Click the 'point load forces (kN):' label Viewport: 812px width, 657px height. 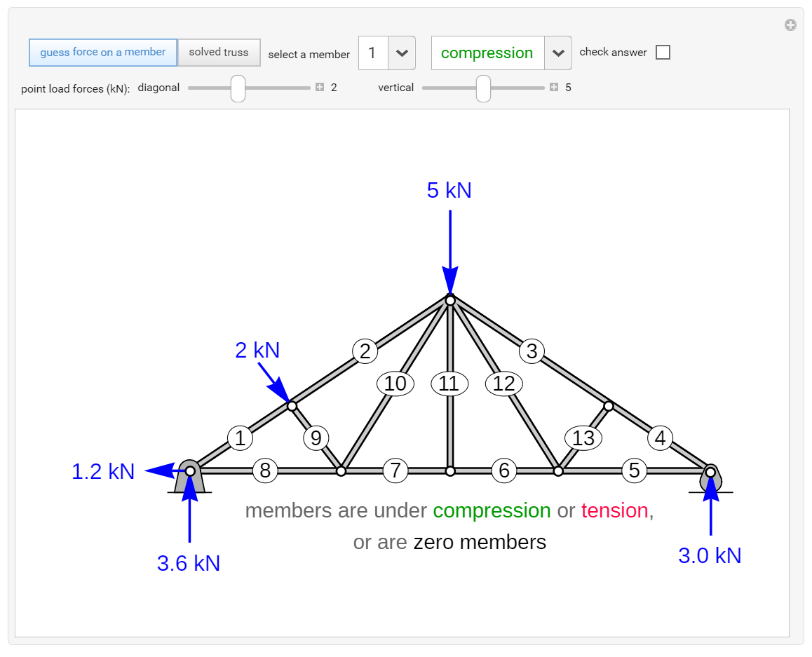76,89
